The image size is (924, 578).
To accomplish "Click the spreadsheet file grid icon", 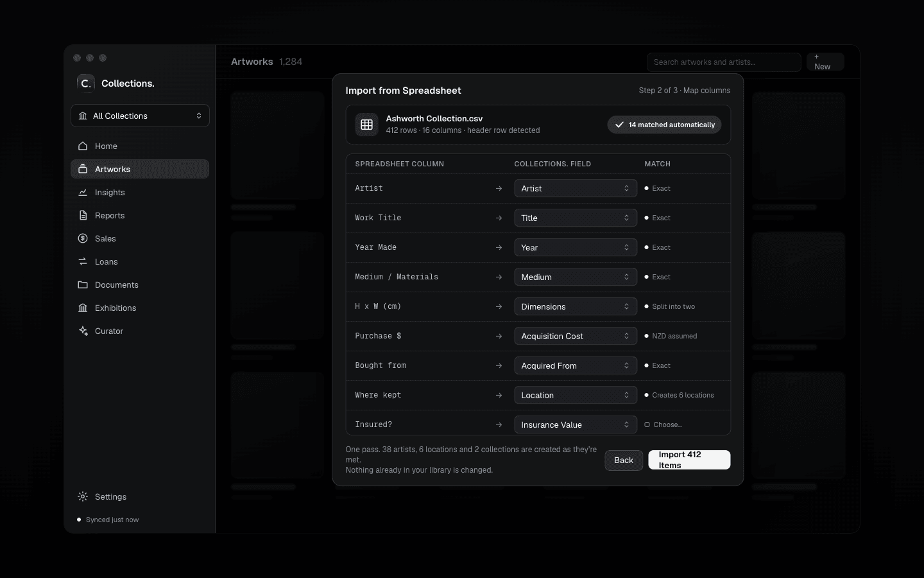I will [367, 125].
